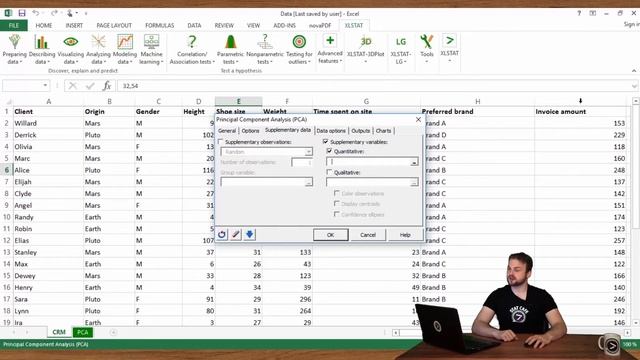Open Nonparametric tests menu
This screenshot has height=360, width=640.
264,49
